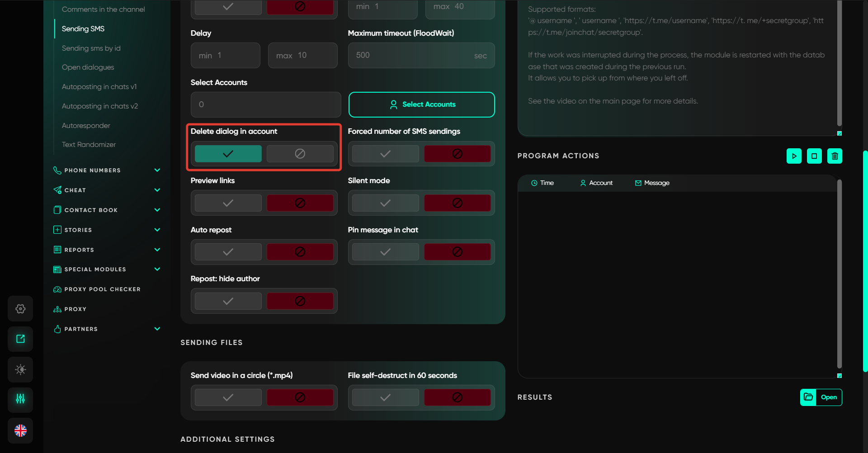Click the external link export icon in left bar

pos(20,339)
